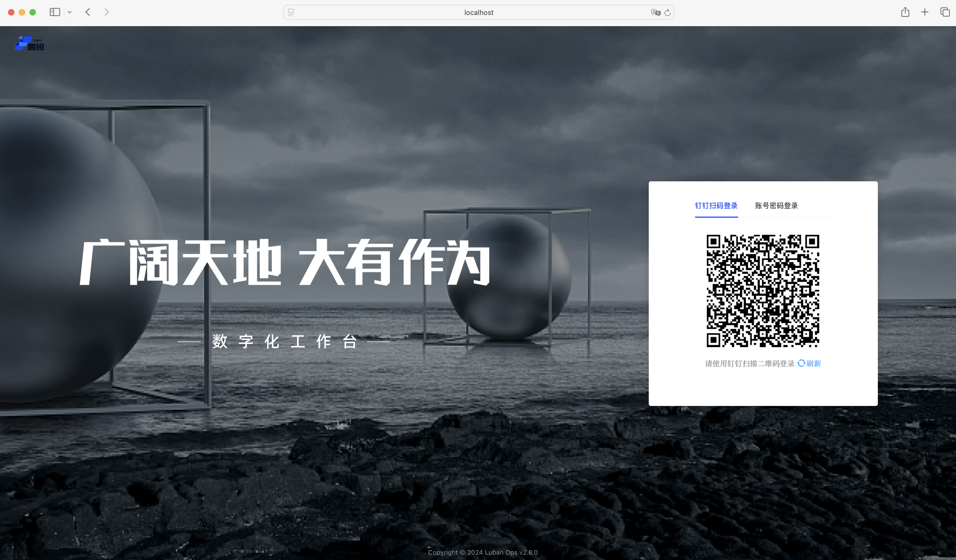Reload the page with the refresh icon
Viewport: 956px width, 560px height.
tap(667, 13)
